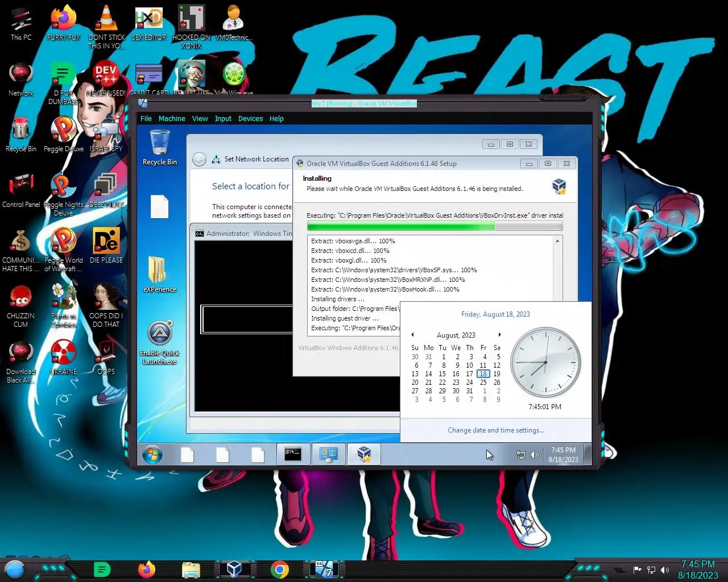Image resolution: width=728 pixels, height=582 pixels.
Task: Go to previous month in calendar
Action: coord(412,335)
